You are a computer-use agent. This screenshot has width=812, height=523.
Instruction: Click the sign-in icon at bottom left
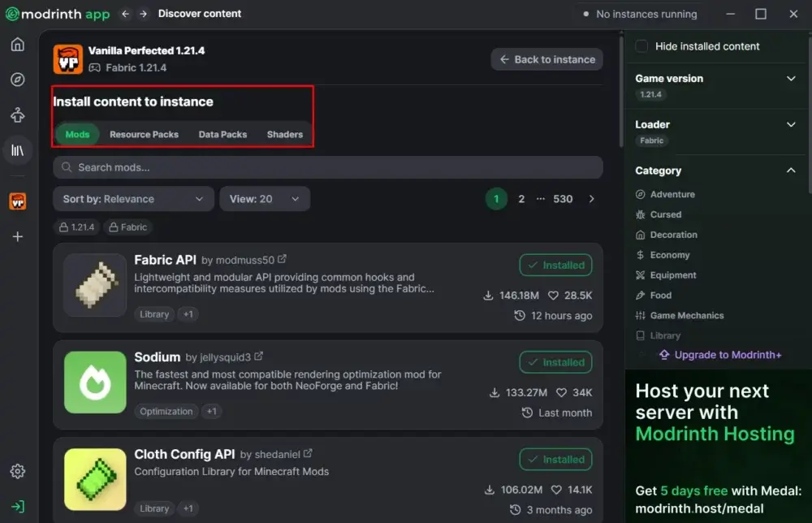17,506
